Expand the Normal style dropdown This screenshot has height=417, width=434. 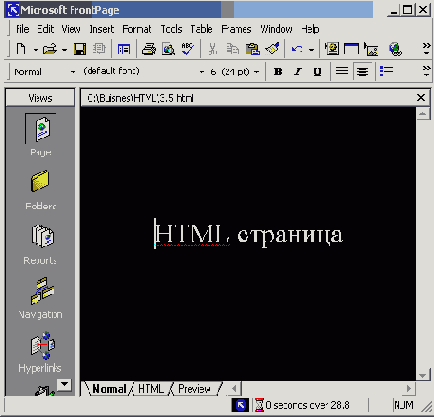coord(73,72)
